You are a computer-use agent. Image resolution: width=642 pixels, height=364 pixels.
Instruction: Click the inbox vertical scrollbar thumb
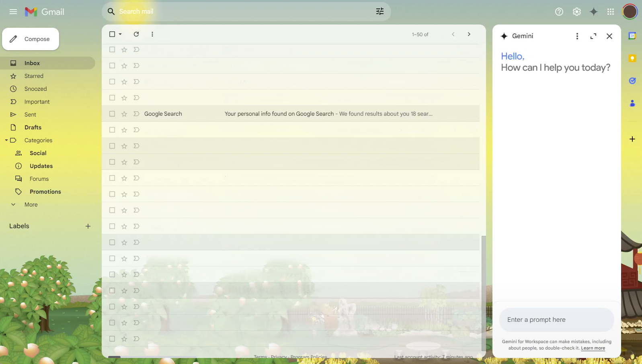tap(484, 293)
